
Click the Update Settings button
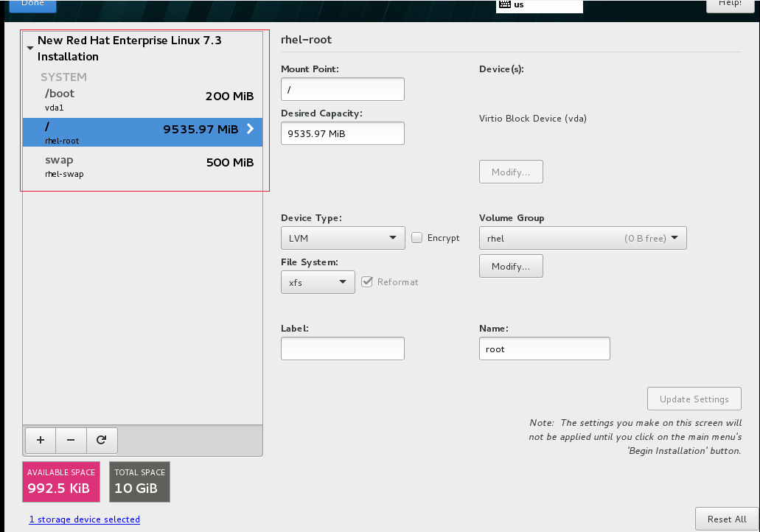pyautogui.click(x=694, y=399)
